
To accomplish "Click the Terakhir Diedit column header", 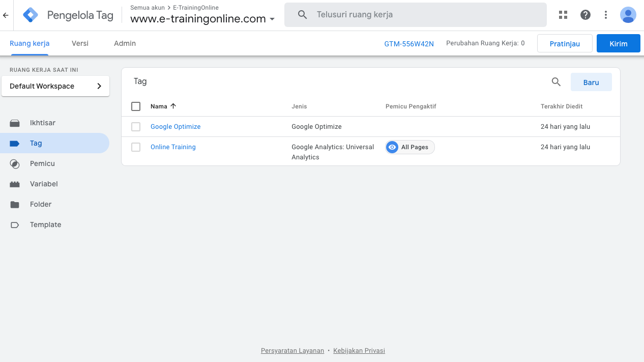I will pyautogui.click(x=562, y=106).
